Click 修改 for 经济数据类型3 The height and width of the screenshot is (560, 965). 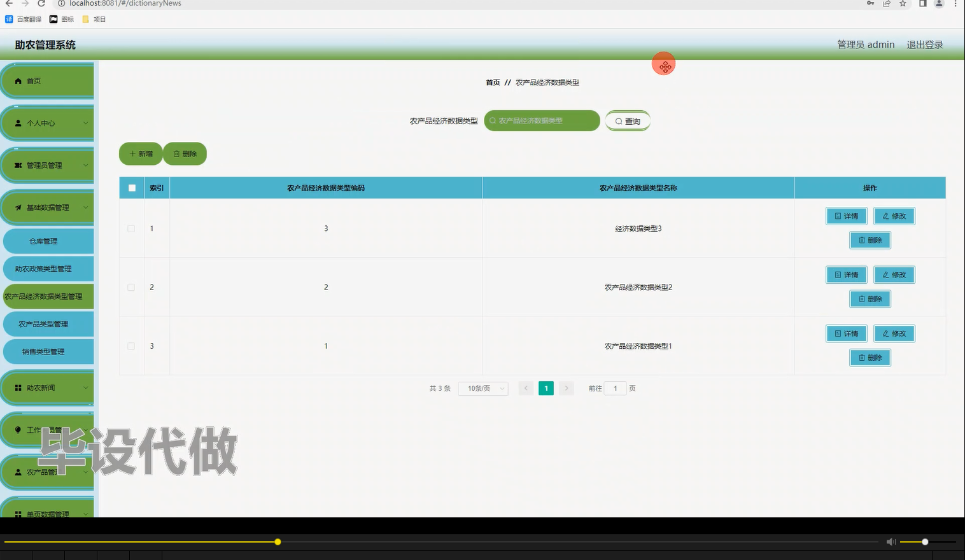pyautogui.click(x=894, y=216)
